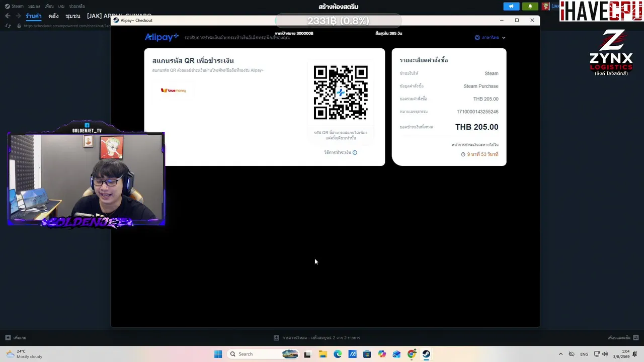Open the Windows Start menu
Screen dimensions: 644x362
218,354
